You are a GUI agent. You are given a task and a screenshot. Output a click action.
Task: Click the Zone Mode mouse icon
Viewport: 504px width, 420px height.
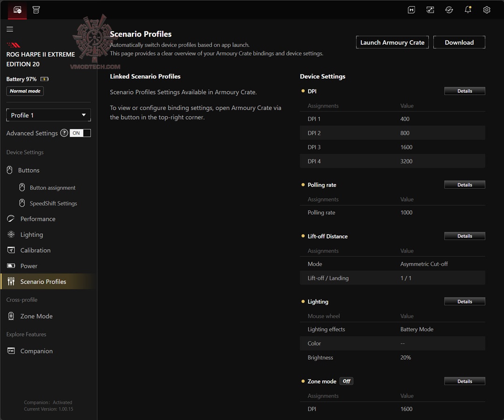coord(11,316)
